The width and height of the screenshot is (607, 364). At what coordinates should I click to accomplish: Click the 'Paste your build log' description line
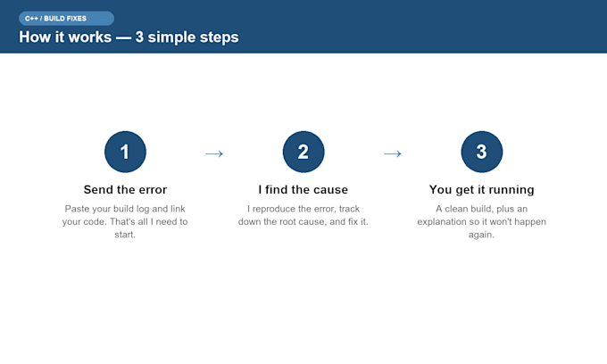pos(125,209)
